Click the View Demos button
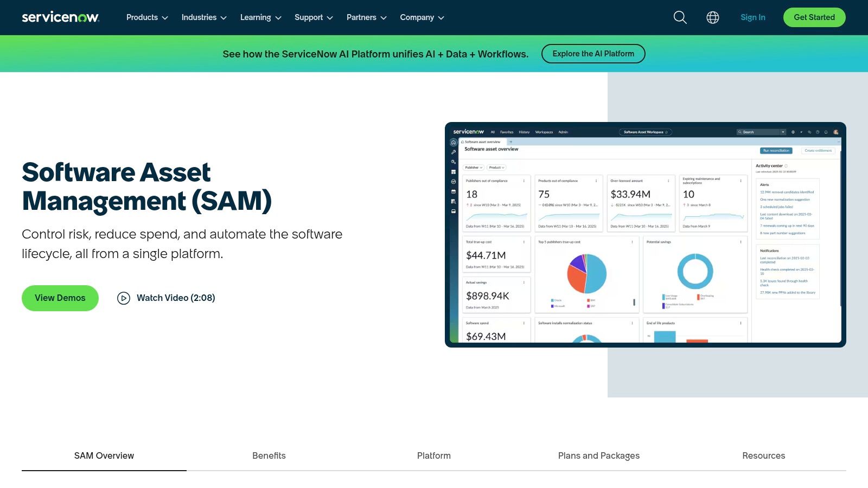The width and height of the screenshot is (868, 488). click(60, 298)
